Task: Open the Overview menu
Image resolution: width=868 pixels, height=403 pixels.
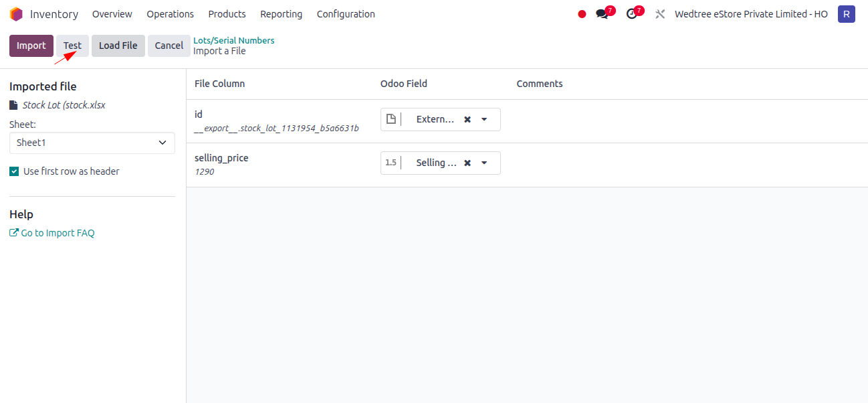Action: pos(112,14)
